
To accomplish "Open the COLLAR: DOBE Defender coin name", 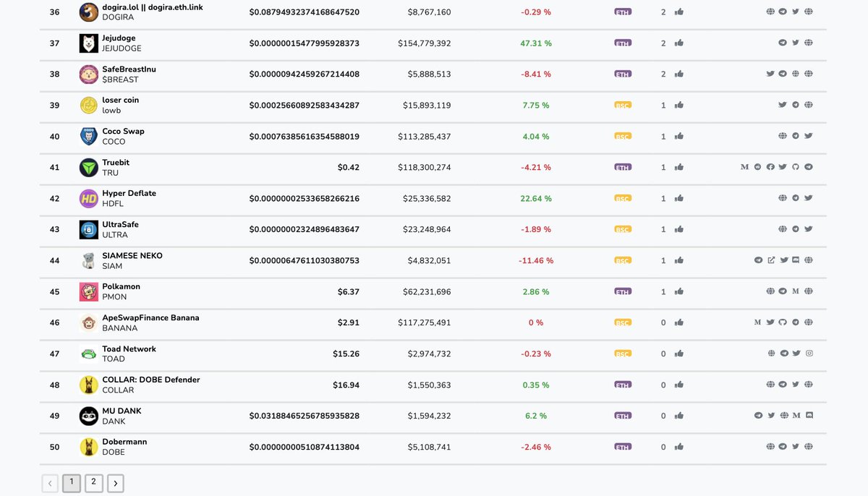I will pos(151,380).
